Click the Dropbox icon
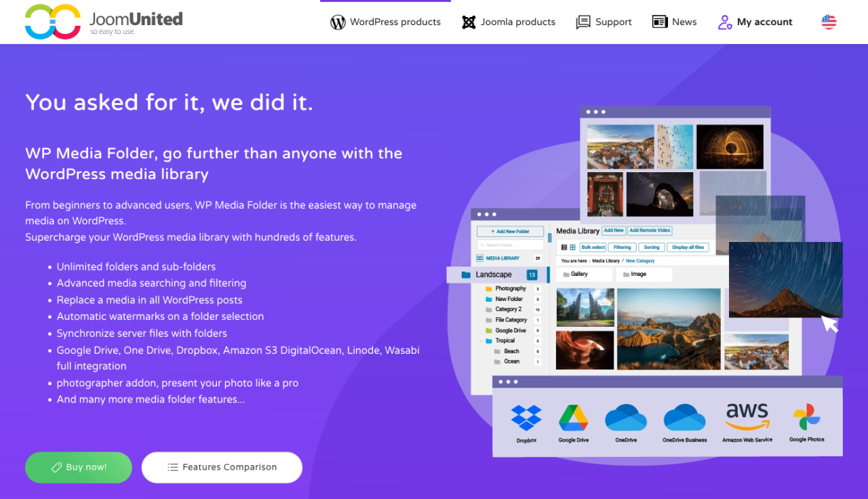The height and width of the screenshot is (499, 868). (526, 418)
